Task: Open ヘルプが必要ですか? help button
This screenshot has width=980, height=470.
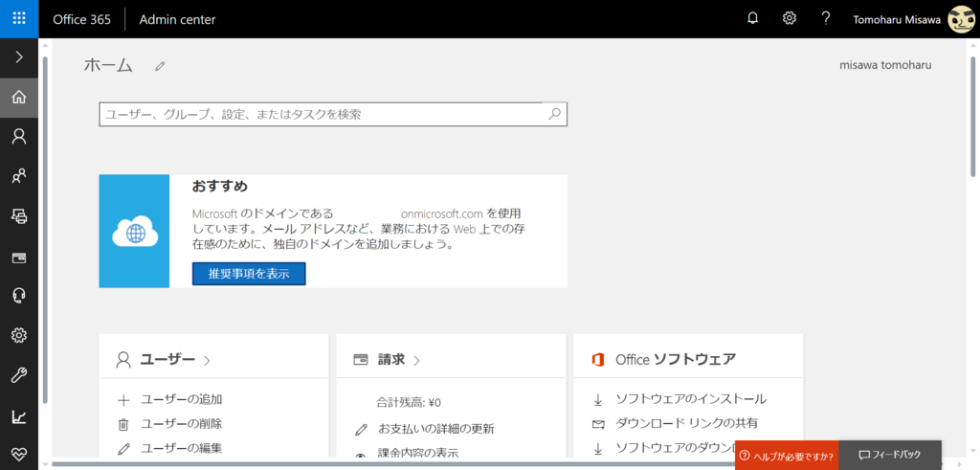Action: (x=787, y=455)
